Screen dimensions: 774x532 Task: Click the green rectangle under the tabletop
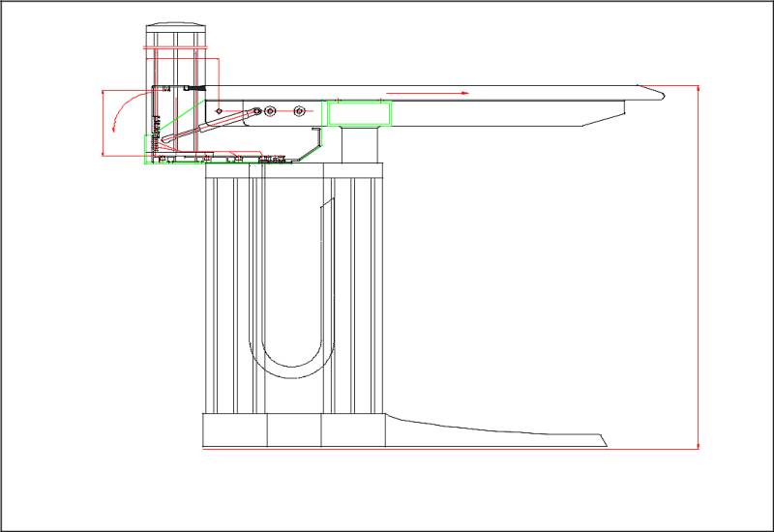click(360, 114)
